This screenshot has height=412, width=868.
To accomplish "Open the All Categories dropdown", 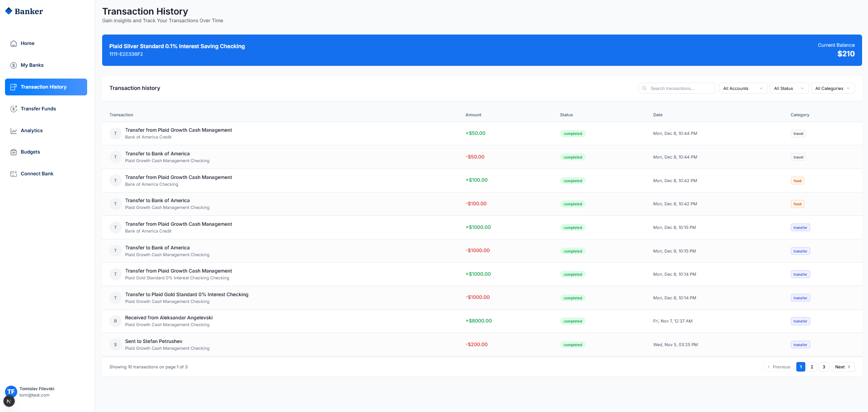I will coord(833,89).
